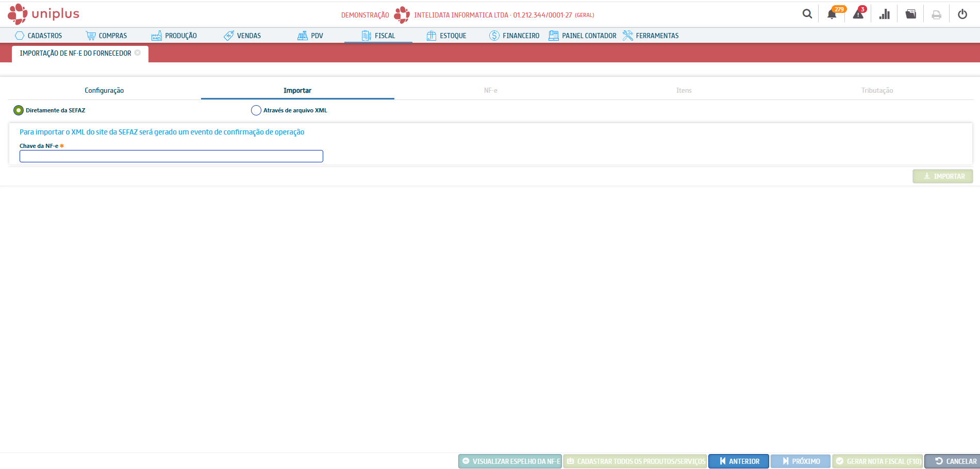This screenshot has height=469, width=980.
Task: Open the alerts warning triangle icon
Action: pyautogui.click(x=858, y=14)
